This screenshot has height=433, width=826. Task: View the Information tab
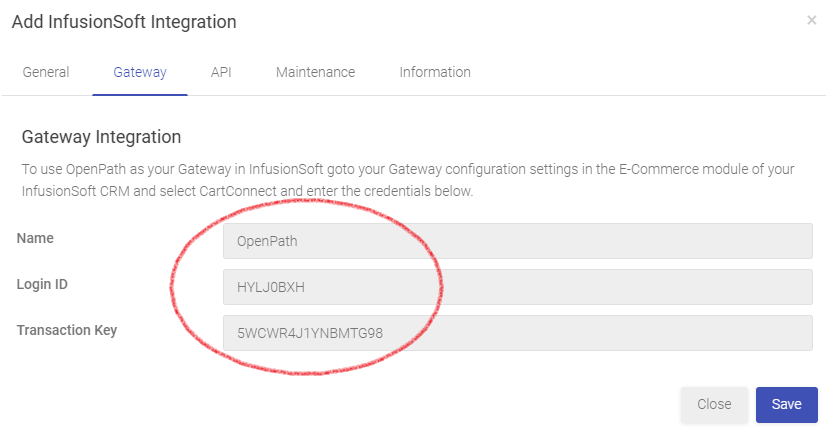pyautogui.click(x=435, y=72)
